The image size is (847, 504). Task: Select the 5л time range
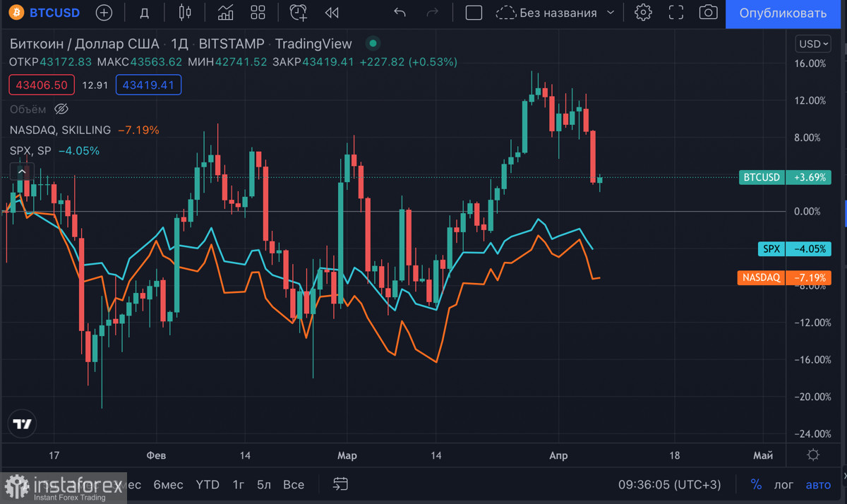pyautogui.click(x=264, y=484)
